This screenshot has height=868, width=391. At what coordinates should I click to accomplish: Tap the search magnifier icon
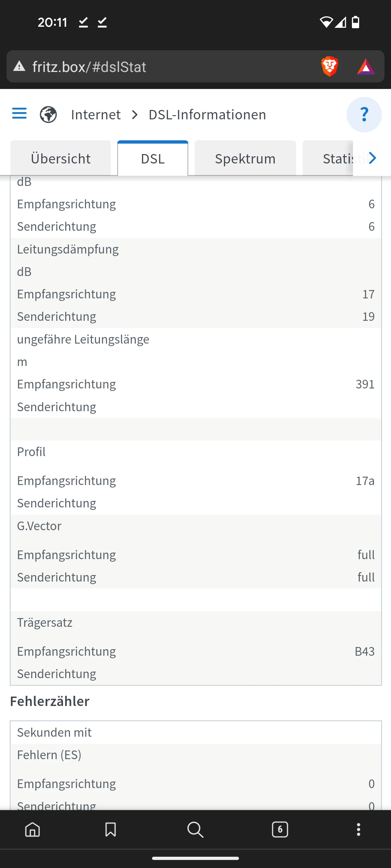click(195, 829)
